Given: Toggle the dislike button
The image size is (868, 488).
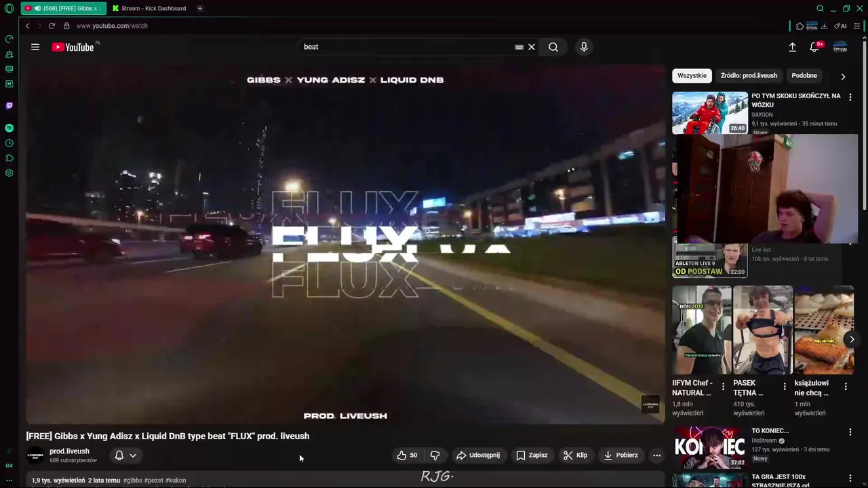Looking at the screenshot, I should pos(435,455).
